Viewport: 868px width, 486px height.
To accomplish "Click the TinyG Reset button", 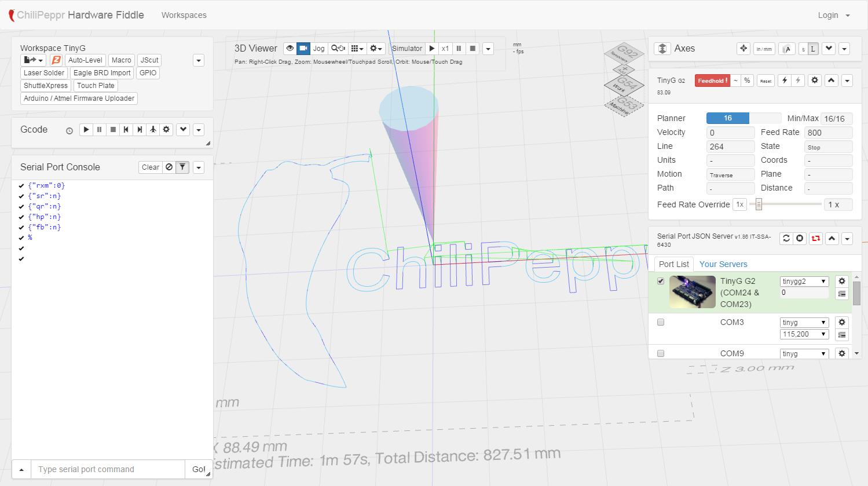I will (766, 81).
